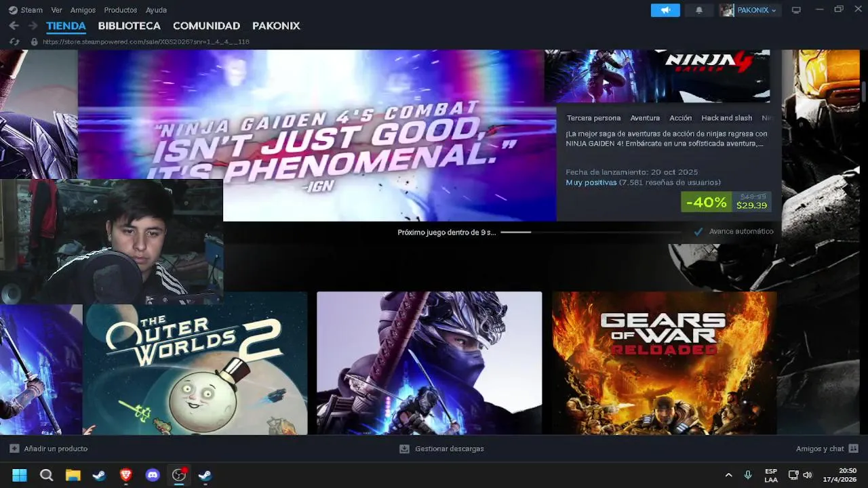Viewport: 868px width, 488px height.
Task: Go forward with the forward arrow
Action: (33, 26)
